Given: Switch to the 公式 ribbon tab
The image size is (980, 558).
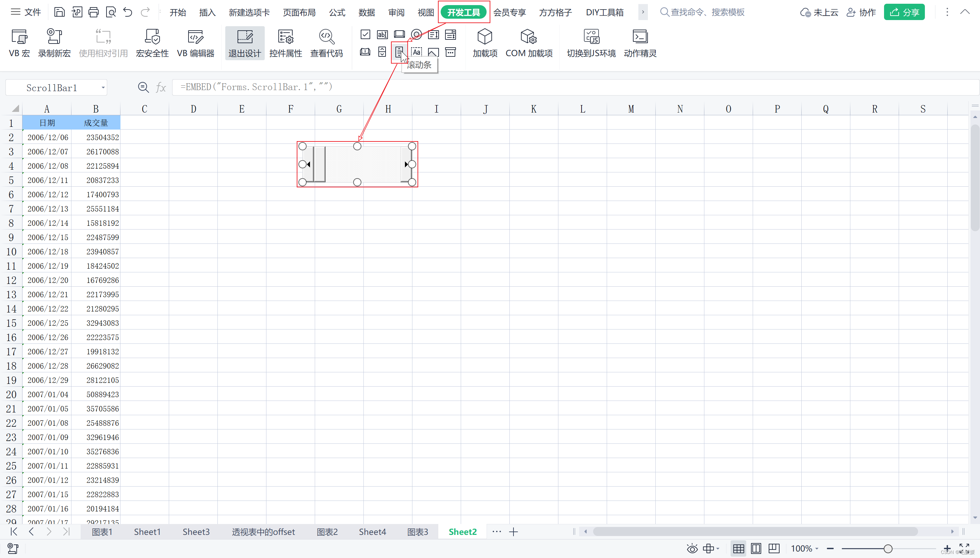Looking at the screenshot, I should 337,13.
